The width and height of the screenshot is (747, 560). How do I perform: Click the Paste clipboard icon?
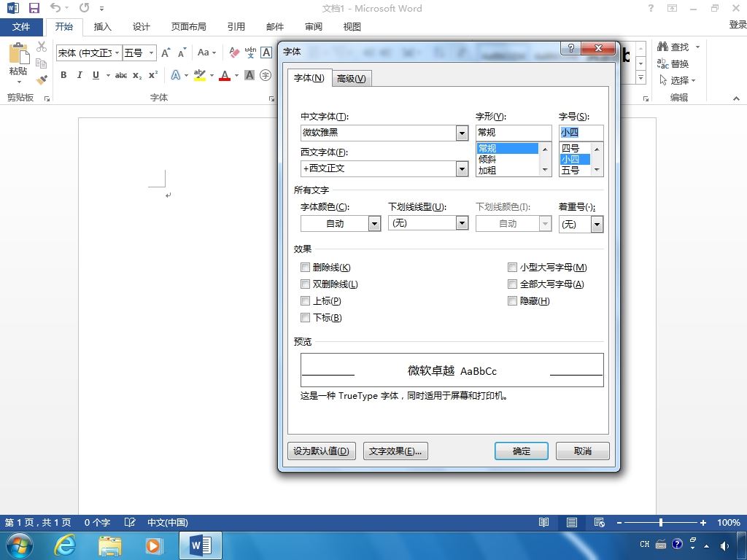pyautogui.click(x=18, y=53)
